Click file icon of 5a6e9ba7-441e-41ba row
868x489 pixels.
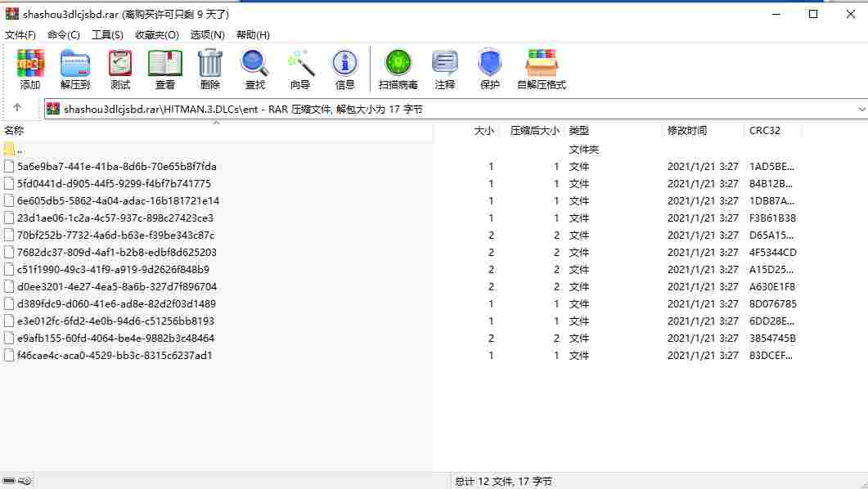click(9, 167)
